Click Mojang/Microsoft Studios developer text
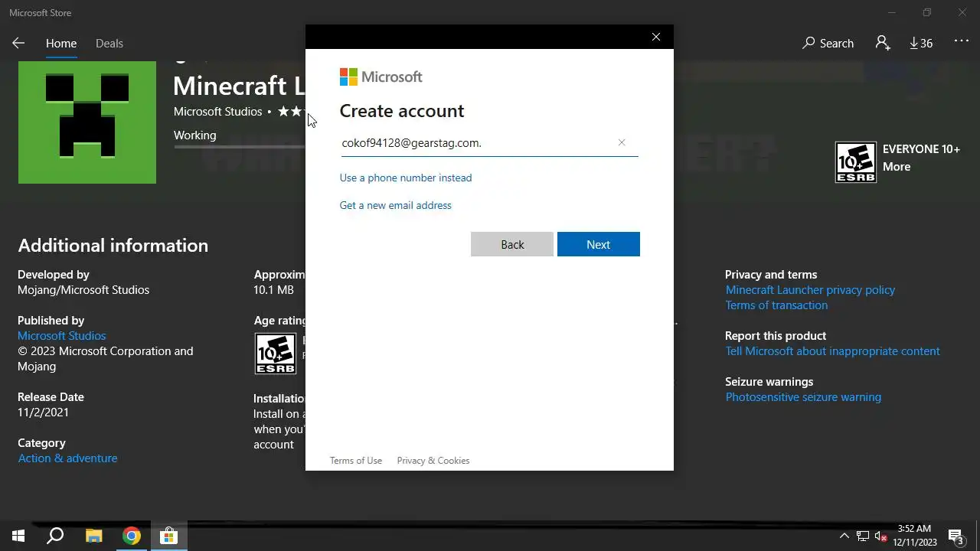980x551 pixels. 83,290
